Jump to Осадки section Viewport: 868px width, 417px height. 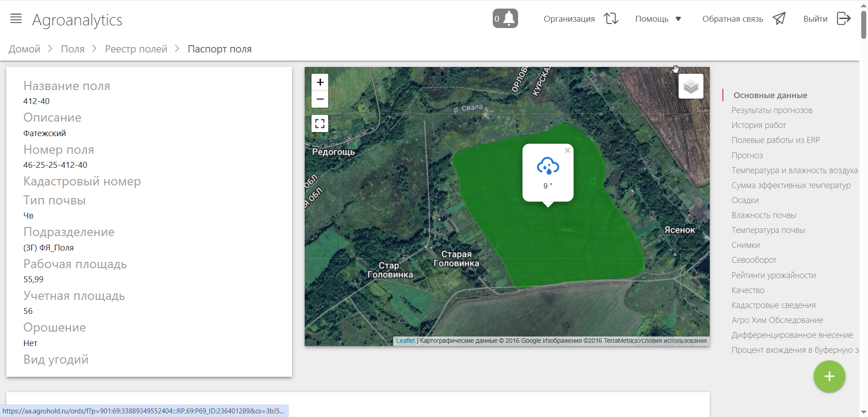pyautogui.click(x=745, y=200)
